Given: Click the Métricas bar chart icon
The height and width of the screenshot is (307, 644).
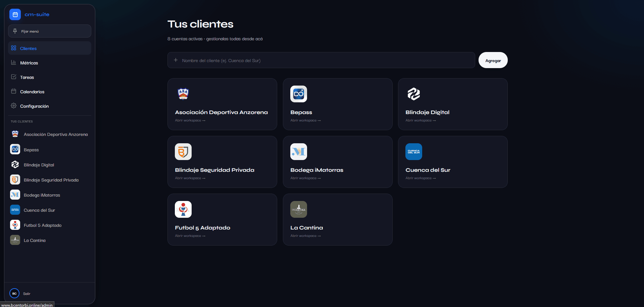Looking at the screenshot, I should coord(13,62).
